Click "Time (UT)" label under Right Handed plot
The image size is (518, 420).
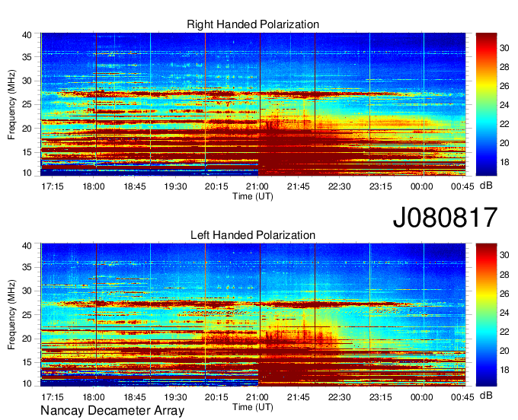pyautogui.click(x=253, y=196)
